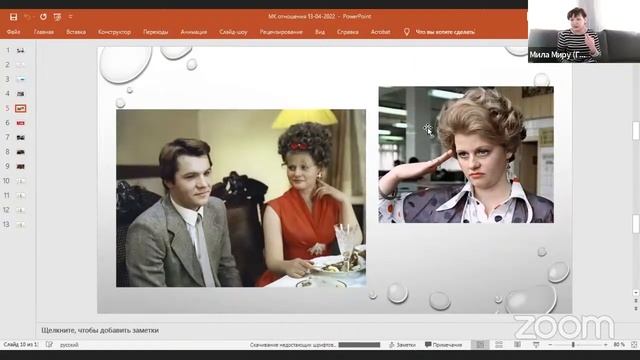
Task: Click the zoom slider handle
Action: (573, 345)
